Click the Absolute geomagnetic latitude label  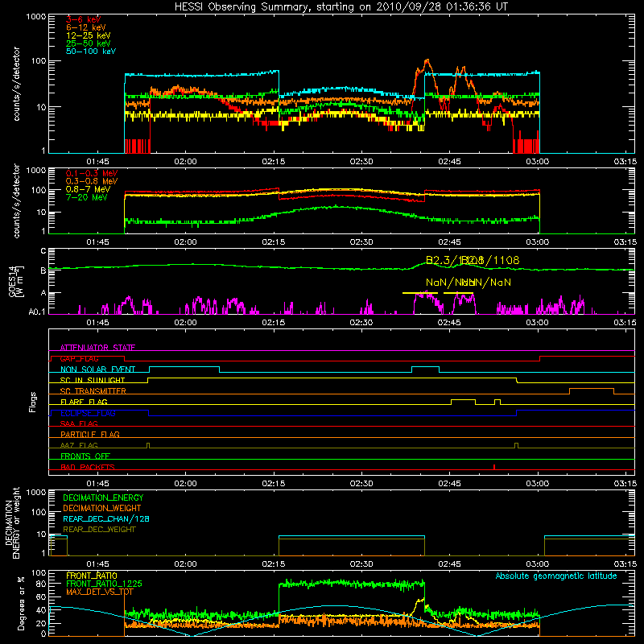coord(556,576)
